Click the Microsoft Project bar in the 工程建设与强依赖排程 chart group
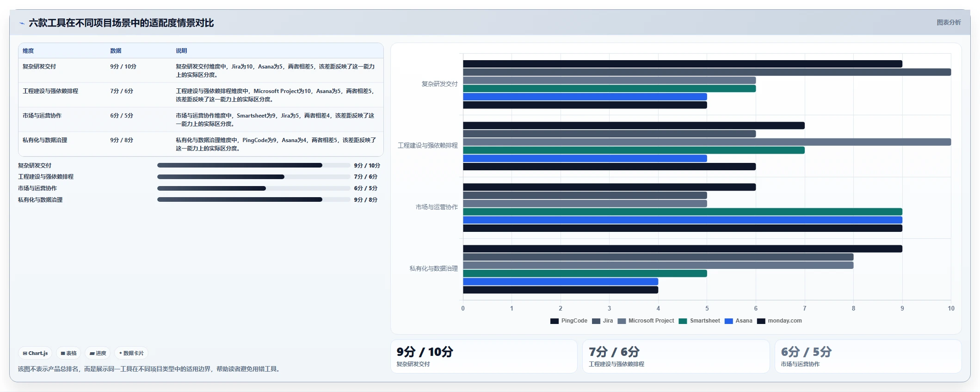The height and width of the screenshot is (392, 980). (x=707, y=142)
